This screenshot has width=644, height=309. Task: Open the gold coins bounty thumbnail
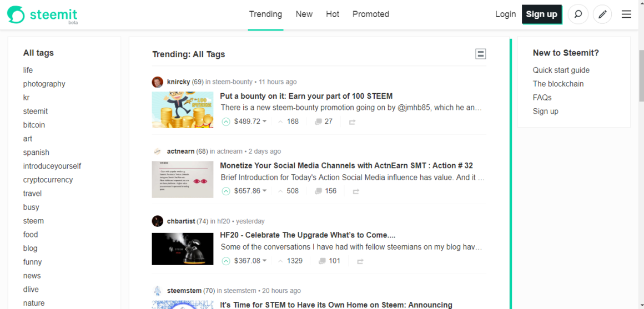pyautogui.click(x=182, y=110)
